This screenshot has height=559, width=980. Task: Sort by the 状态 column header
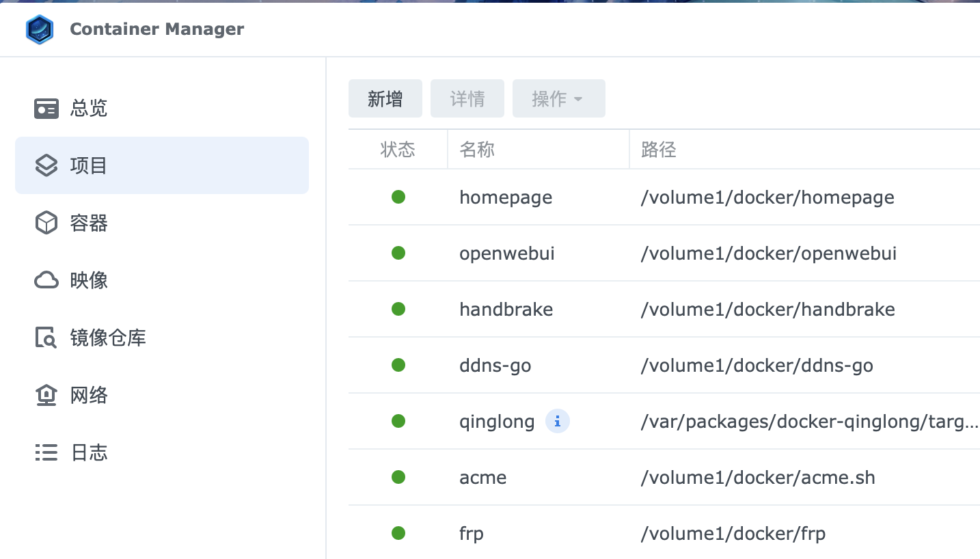tap(396, 149)
